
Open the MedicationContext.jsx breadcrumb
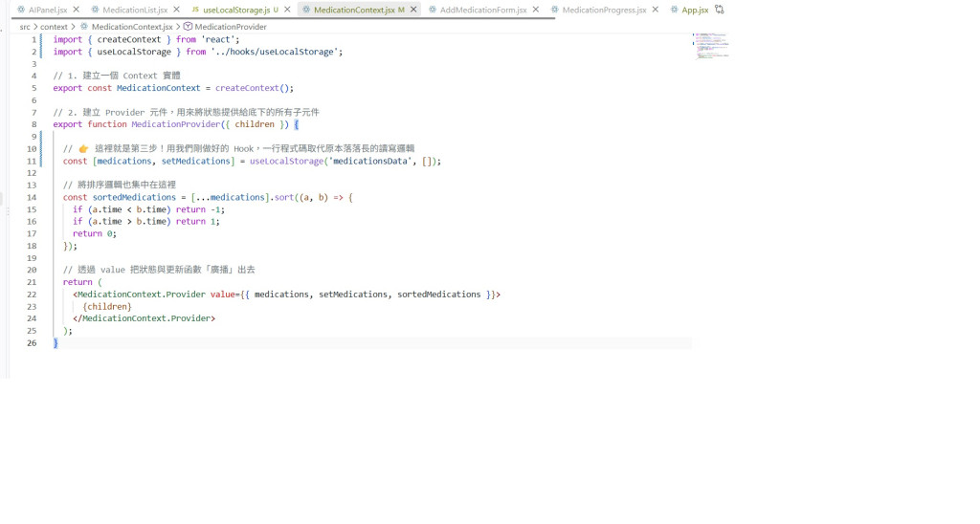(132, 27)
